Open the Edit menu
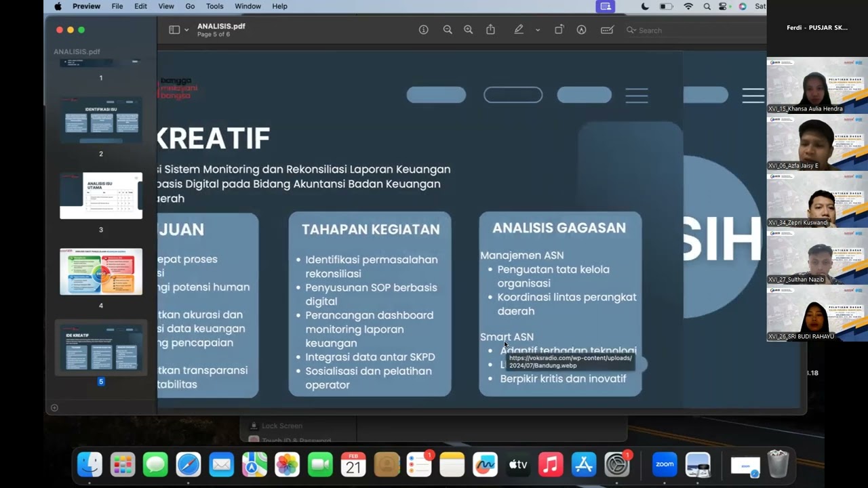This screenshot has height=488, width=868. pyautogui.click(x=140, y=6)
